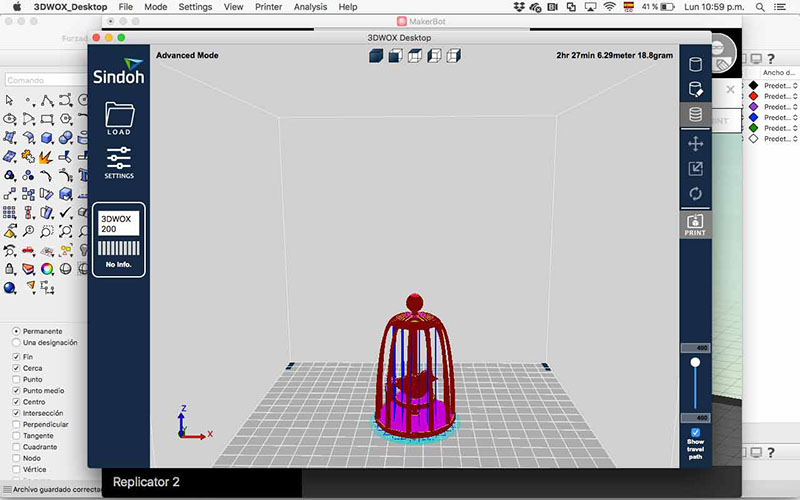The height and width of the screenshot is (500, 800).
Task: Select the blue Box solid tool in Rhino
Action: pos(47,138)
